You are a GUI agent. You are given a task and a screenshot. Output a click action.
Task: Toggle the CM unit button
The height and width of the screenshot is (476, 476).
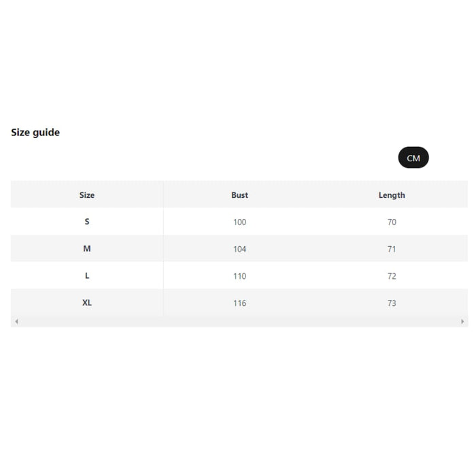(x=413, y=158)
